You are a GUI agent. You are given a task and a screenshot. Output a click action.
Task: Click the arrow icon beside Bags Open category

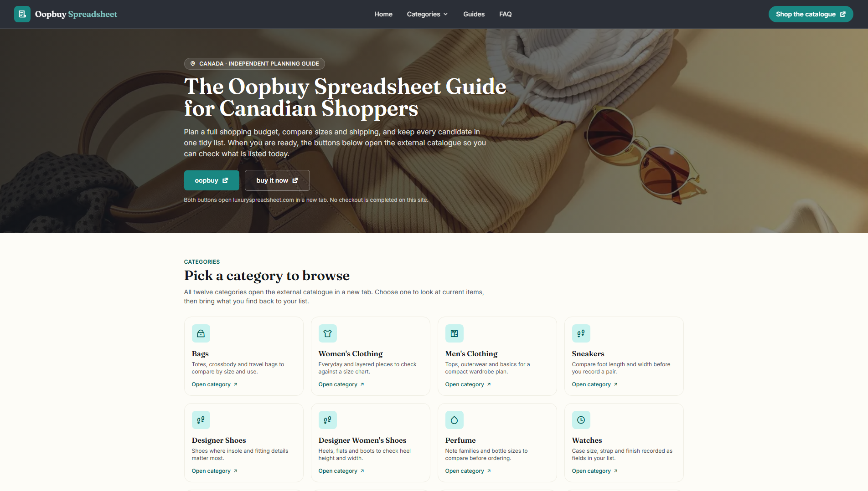236,384
